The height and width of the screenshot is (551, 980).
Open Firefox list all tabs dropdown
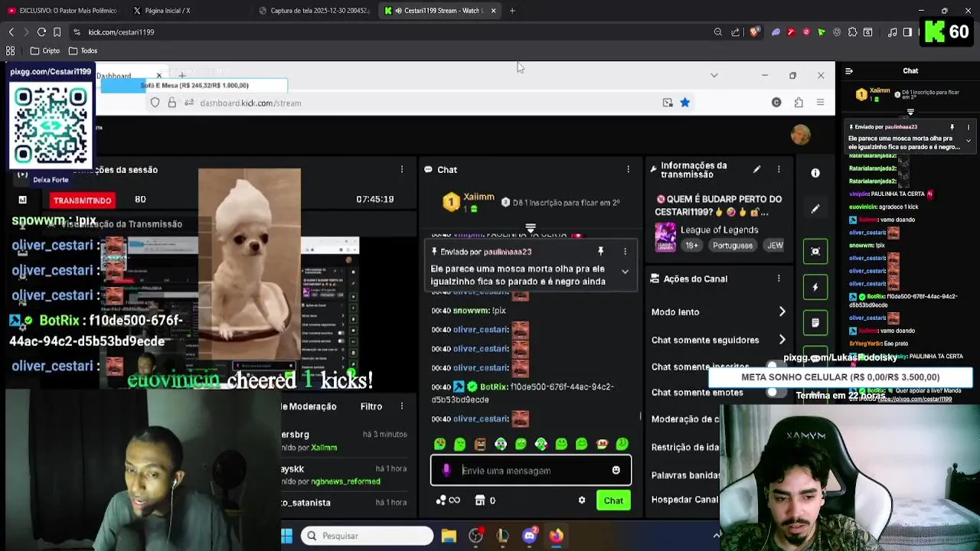(714, 75)
